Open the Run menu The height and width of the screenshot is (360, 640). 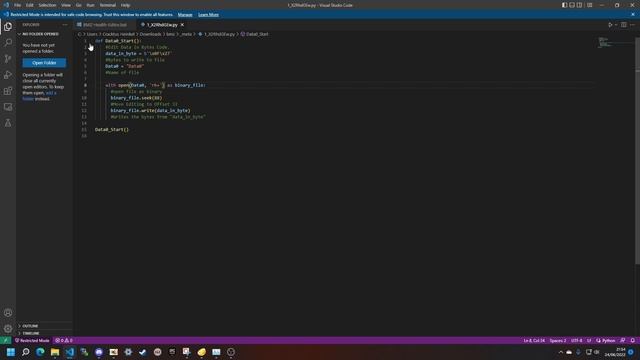pos(90,5)
